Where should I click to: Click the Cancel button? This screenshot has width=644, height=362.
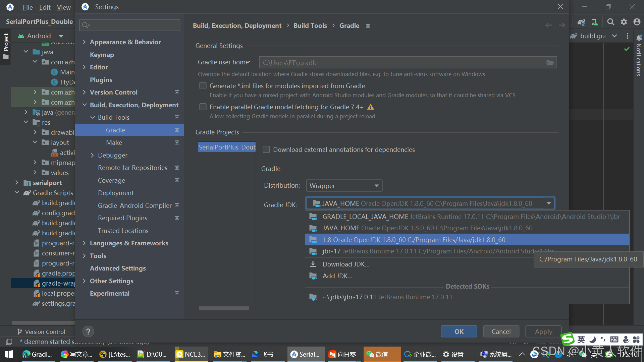(501, 331)
